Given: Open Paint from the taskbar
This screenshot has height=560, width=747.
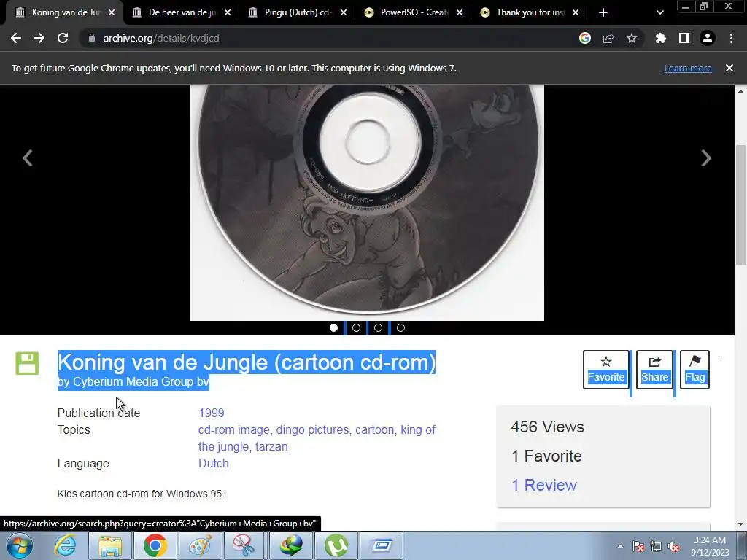Looking at the screenshot, I should coord(201,545).
